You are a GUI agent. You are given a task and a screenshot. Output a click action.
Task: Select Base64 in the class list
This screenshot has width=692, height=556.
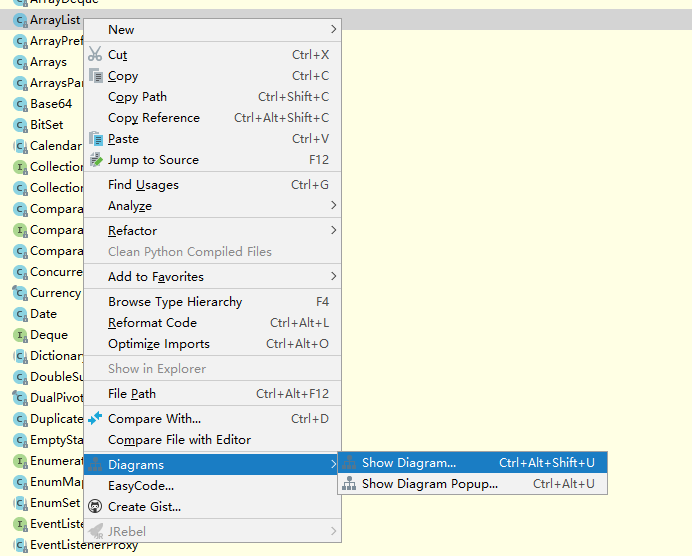[x=51, y=104]
